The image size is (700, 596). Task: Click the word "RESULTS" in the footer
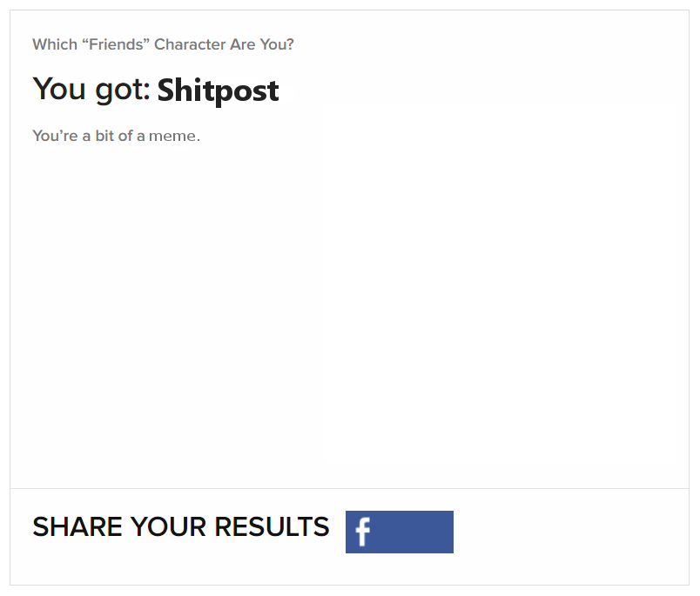pyautogui.click(x=272, y=527)
